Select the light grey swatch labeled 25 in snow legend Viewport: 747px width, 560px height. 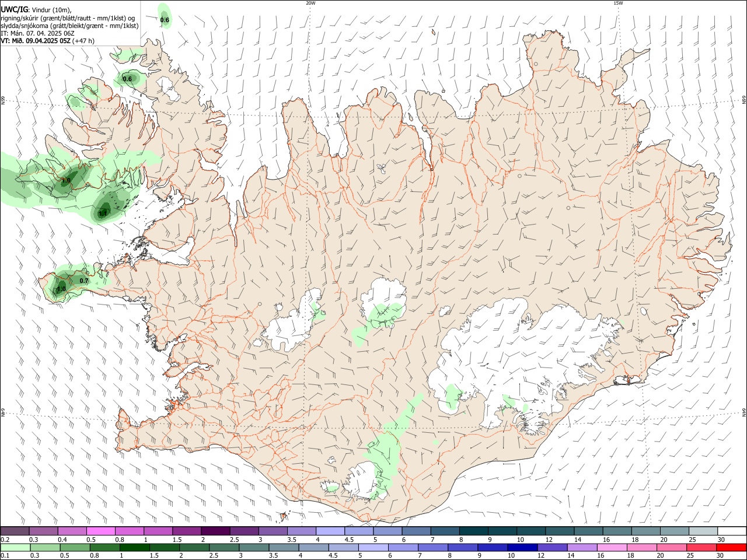click(x=703, y=531)
